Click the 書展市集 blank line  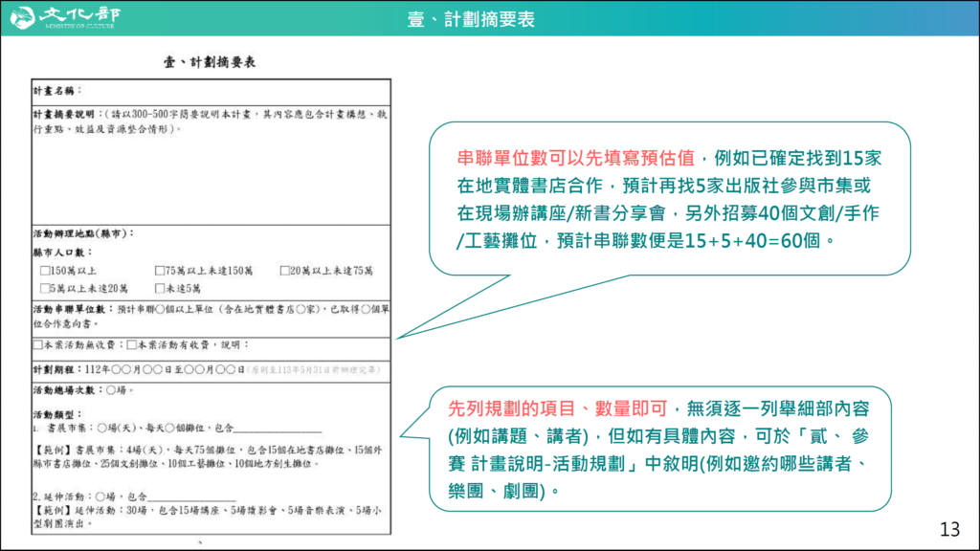tap(278, 430)
